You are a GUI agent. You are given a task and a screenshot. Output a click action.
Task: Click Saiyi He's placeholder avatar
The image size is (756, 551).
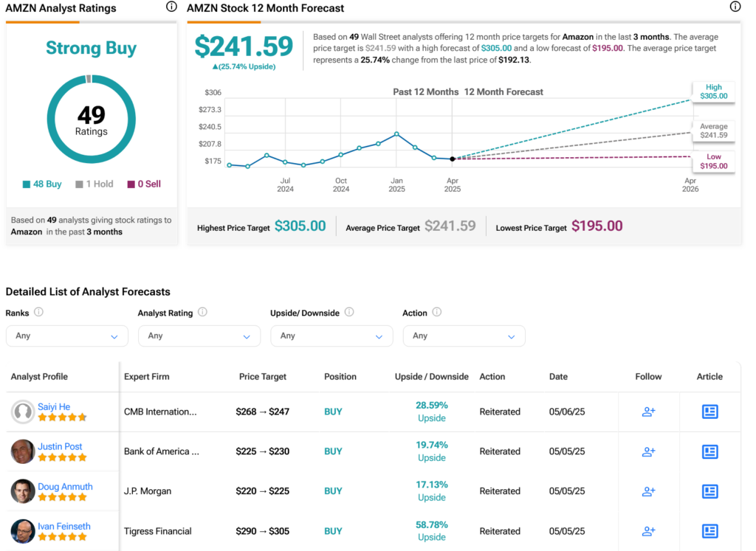[x=23, y=412]
